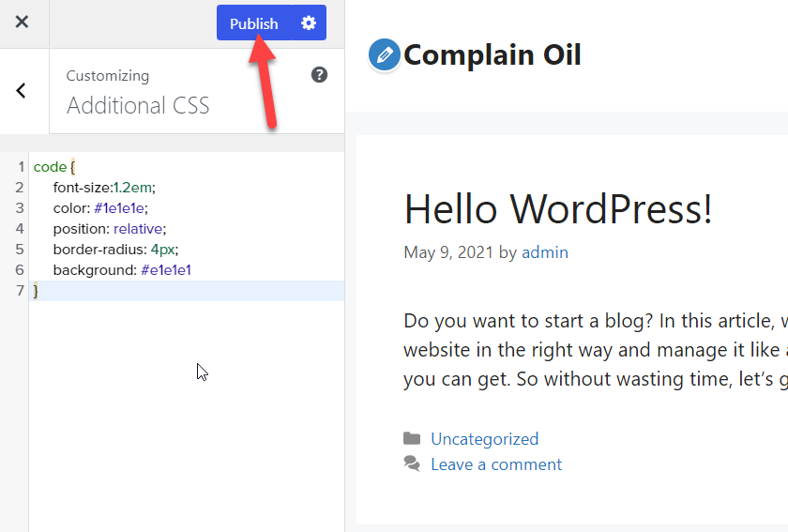Click the folder icon beside Uncategorized
Screen dimensions: 788x532
click(x=412, y=438)
